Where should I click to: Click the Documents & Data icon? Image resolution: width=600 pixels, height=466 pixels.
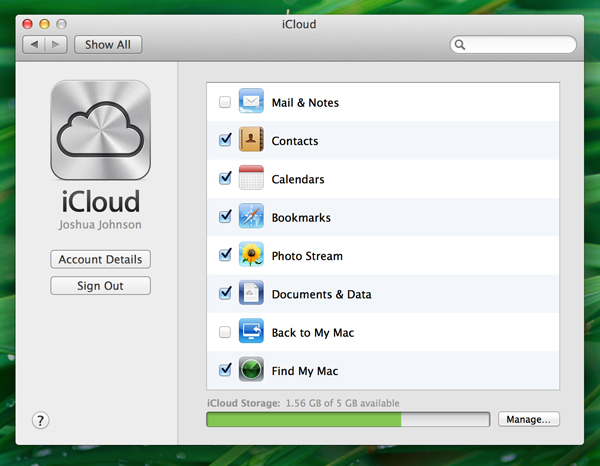click(x=251, y=292)
